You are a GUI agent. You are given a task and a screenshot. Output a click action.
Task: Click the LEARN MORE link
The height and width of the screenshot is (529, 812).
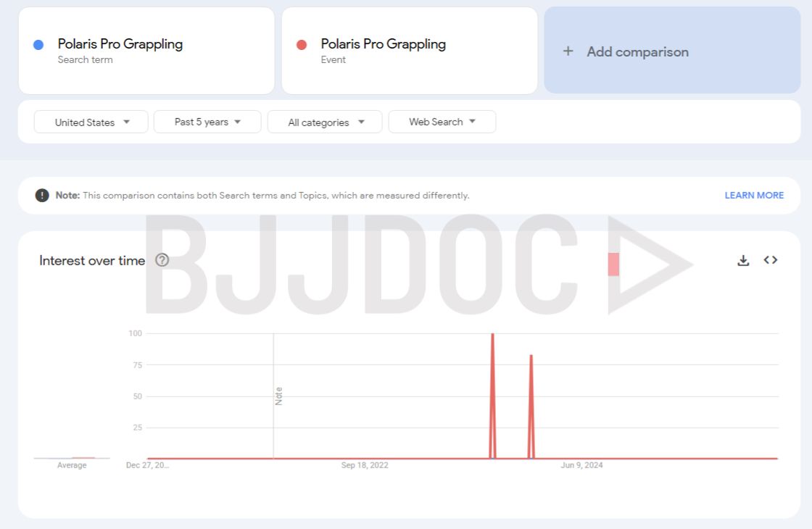pos(754,196)
